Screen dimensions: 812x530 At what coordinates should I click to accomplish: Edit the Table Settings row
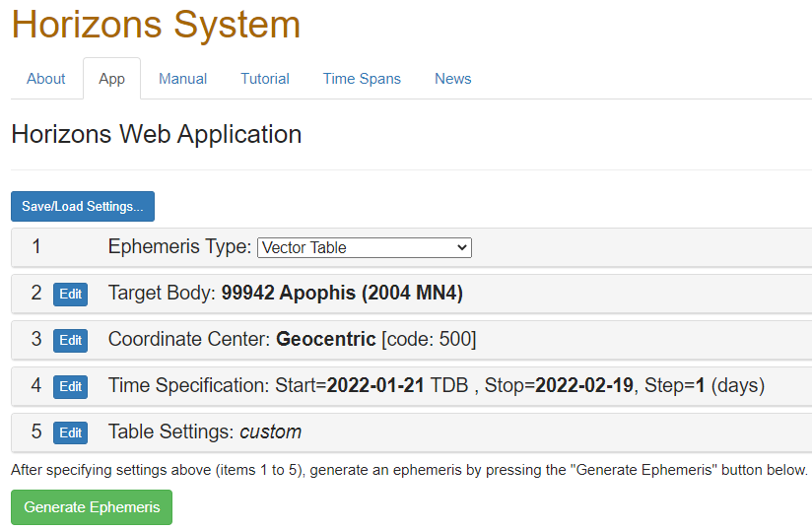[70, 432]
